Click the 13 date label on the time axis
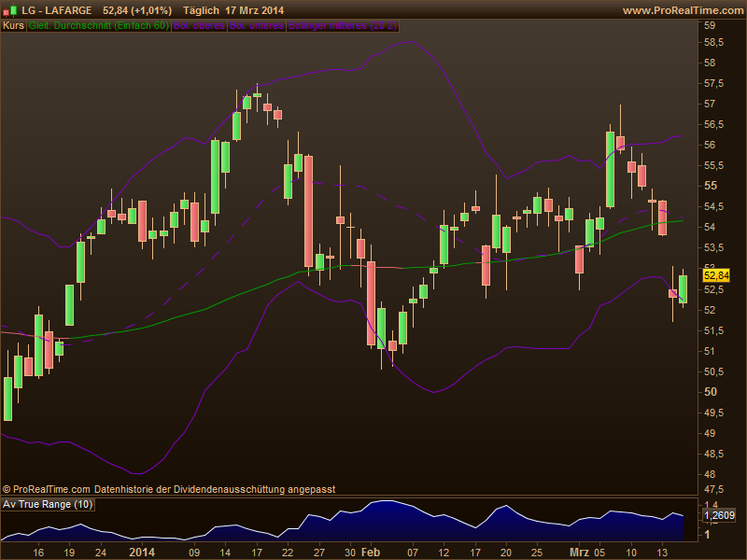 pos(662,553)
